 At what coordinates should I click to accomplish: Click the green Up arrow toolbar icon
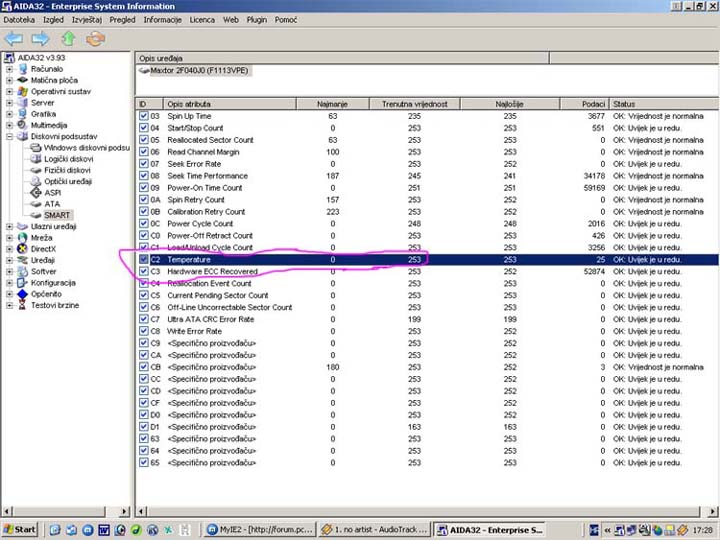tap(68, 39)
